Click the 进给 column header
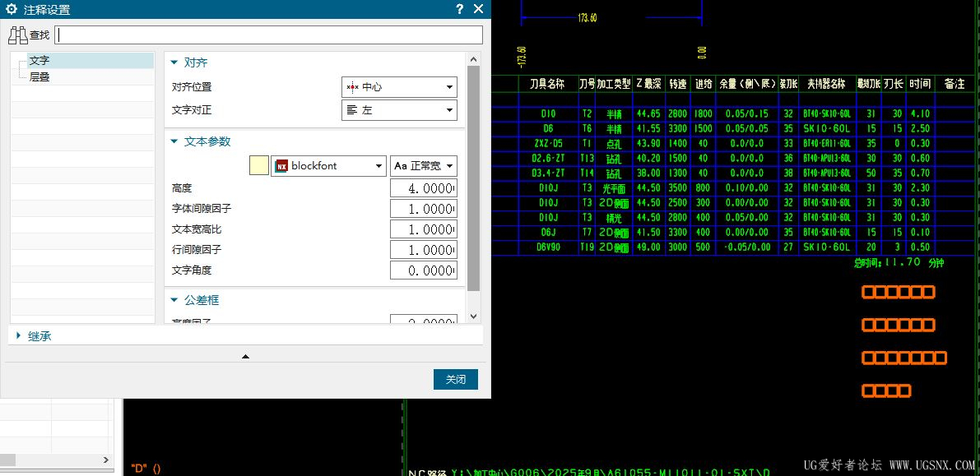Image resolution: width=980 pixels, height=476 pixels. coord(704,84)
